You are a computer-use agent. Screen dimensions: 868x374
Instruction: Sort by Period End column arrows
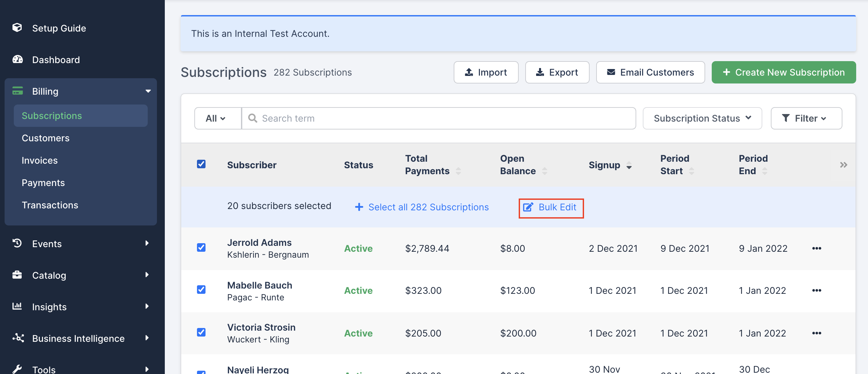765,171
